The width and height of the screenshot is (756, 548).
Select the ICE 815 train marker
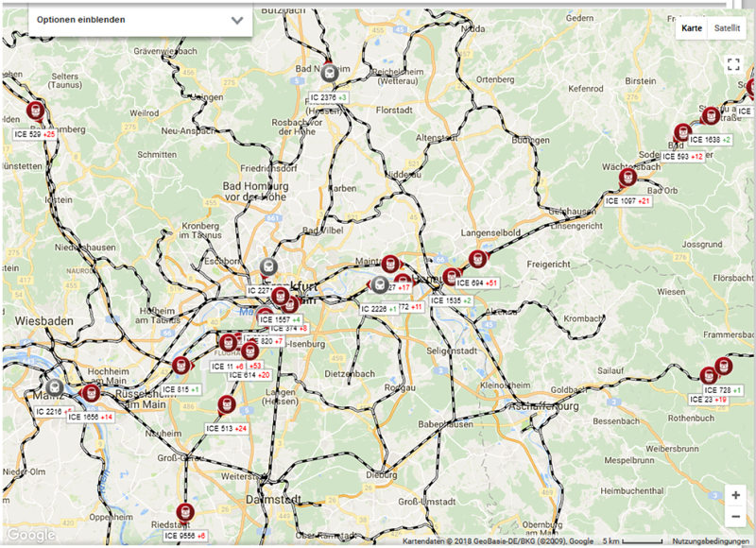[x=181, y=366]
